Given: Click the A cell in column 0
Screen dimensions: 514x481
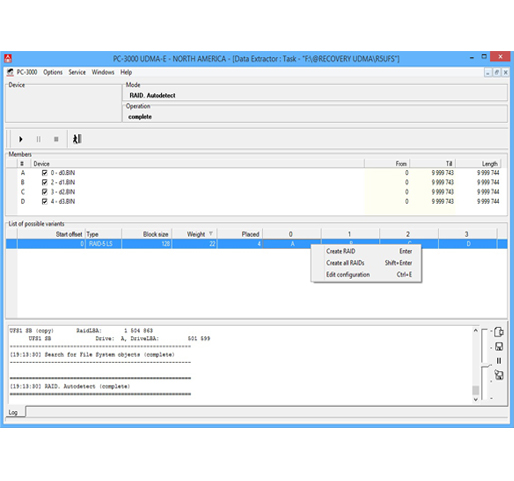Looking at the screenshot, I should (292, 244).
